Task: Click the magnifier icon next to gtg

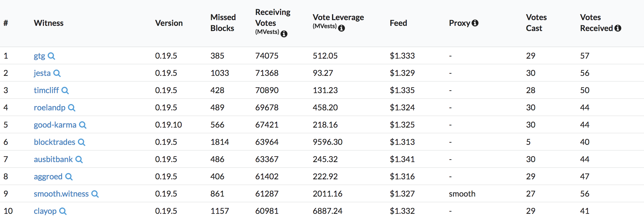Action: coord(51,56)
